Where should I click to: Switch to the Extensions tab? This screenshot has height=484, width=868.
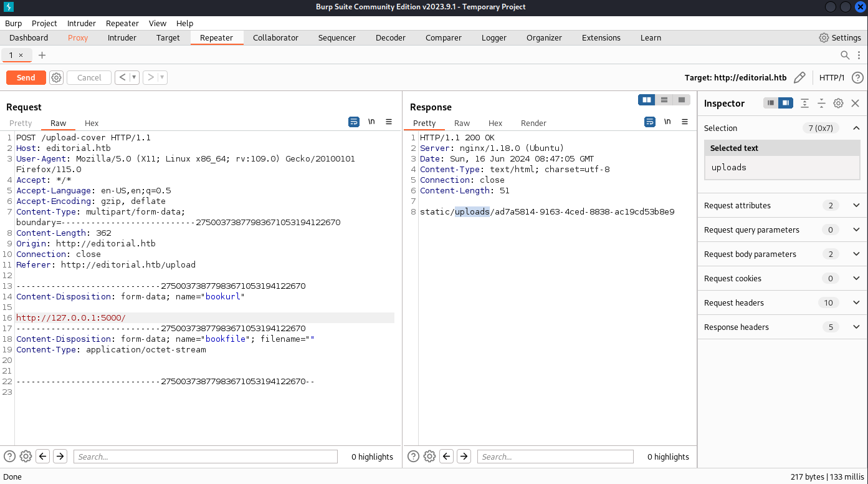[601, 37]
